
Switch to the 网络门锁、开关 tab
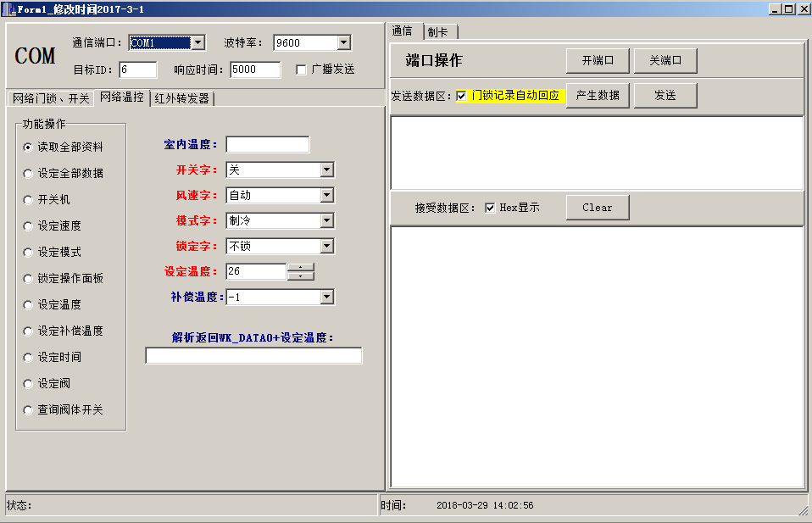pos(50,98)
